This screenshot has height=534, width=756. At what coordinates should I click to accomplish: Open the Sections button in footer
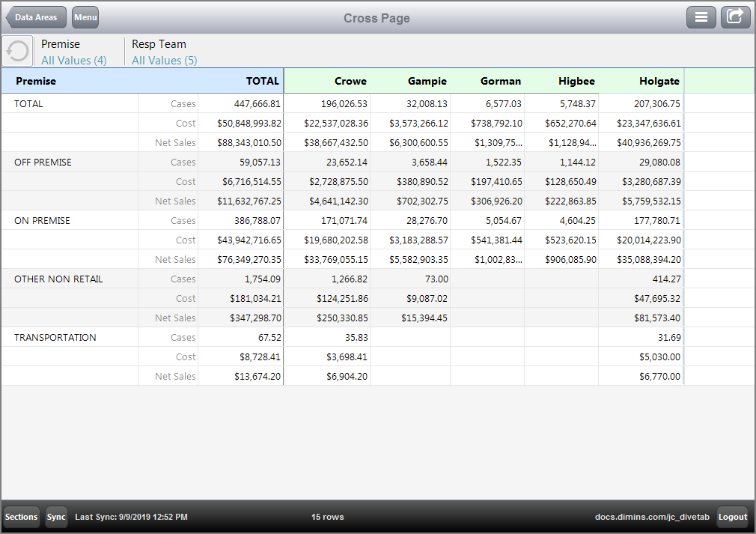pyautogui.click(x=22, y=517)
